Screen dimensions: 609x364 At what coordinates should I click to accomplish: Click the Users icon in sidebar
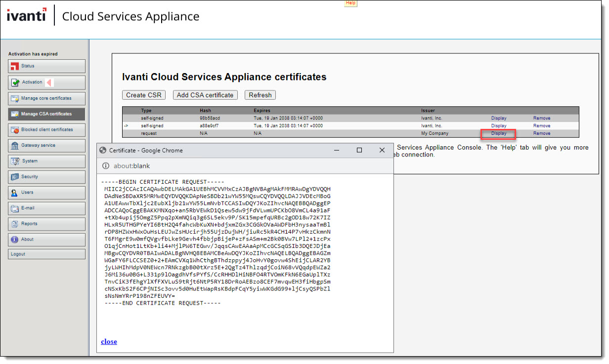(x=15, y=193)
